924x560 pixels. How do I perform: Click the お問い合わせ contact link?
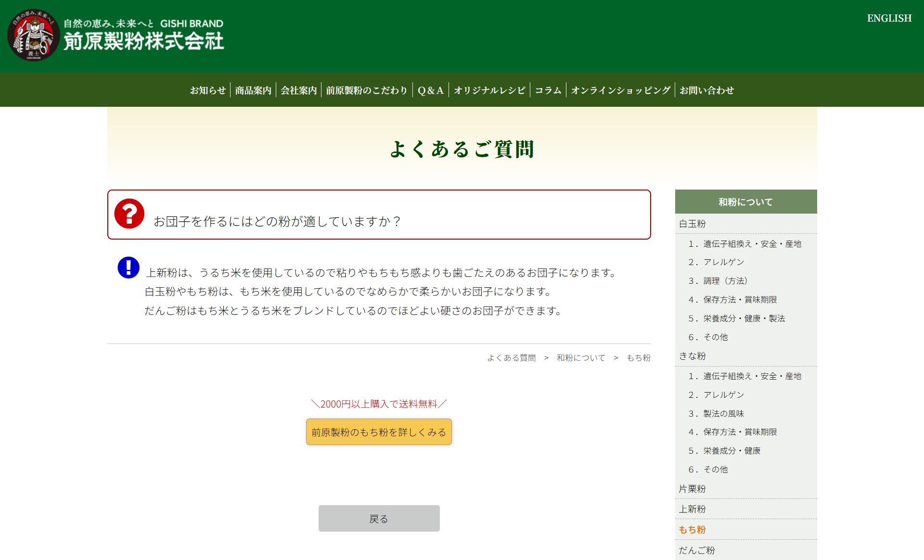(x=706, y=90)
